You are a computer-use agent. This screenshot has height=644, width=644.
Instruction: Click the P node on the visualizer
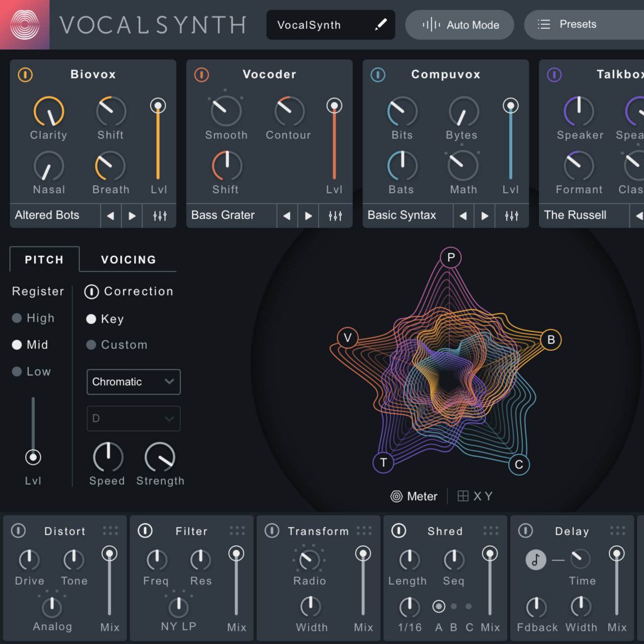coord(451,258)
